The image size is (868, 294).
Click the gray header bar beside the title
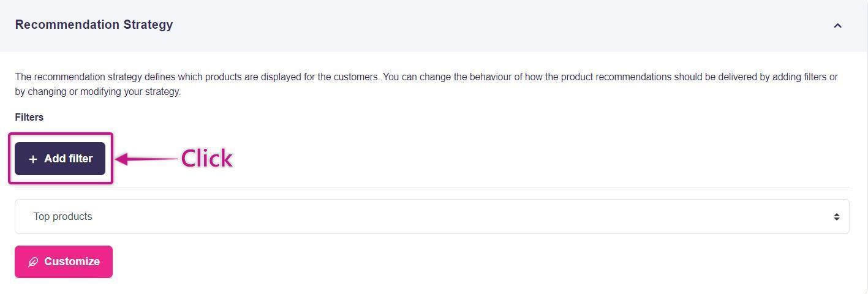[x=490, y=25]
